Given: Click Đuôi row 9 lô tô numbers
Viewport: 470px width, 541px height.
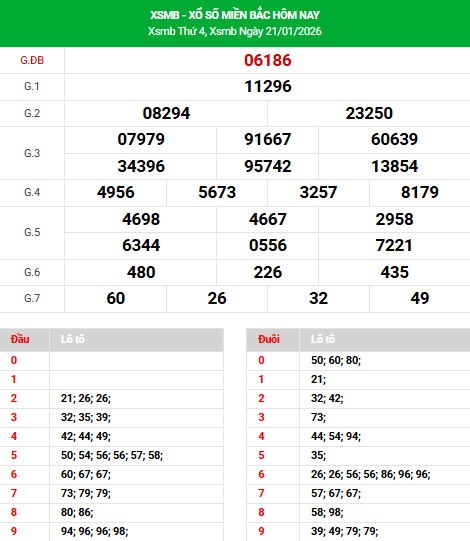Looking at the screenshot, I should [x=344, y=531].
